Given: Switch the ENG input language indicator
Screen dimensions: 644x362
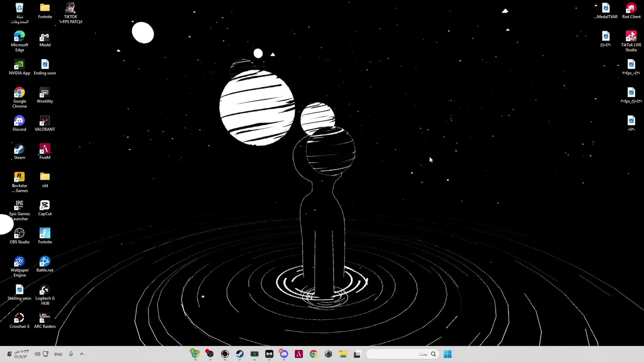Looking at the screenshot, I should (58, 354).
